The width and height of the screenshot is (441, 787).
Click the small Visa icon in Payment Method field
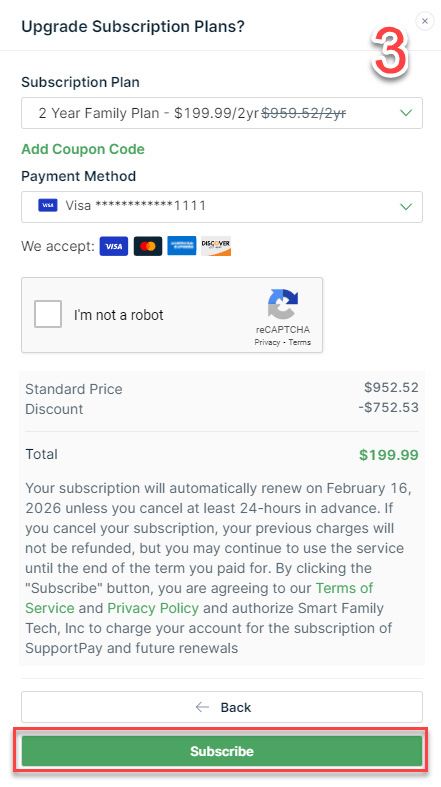[x=48, y=205]
